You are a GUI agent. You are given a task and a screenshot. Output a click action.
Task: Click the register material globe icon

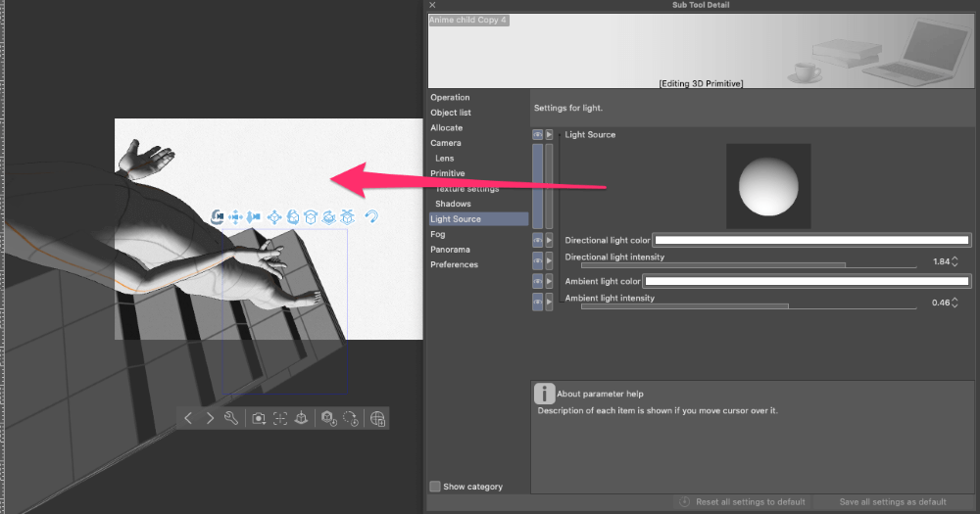[x=377, y=418]
